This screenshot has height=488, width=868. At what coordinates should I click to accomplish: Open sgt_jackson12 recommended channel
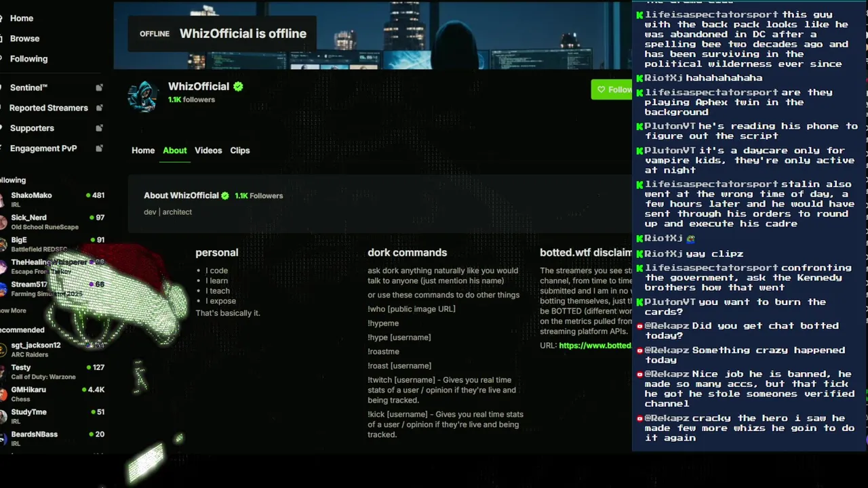(x=52, y=350)
